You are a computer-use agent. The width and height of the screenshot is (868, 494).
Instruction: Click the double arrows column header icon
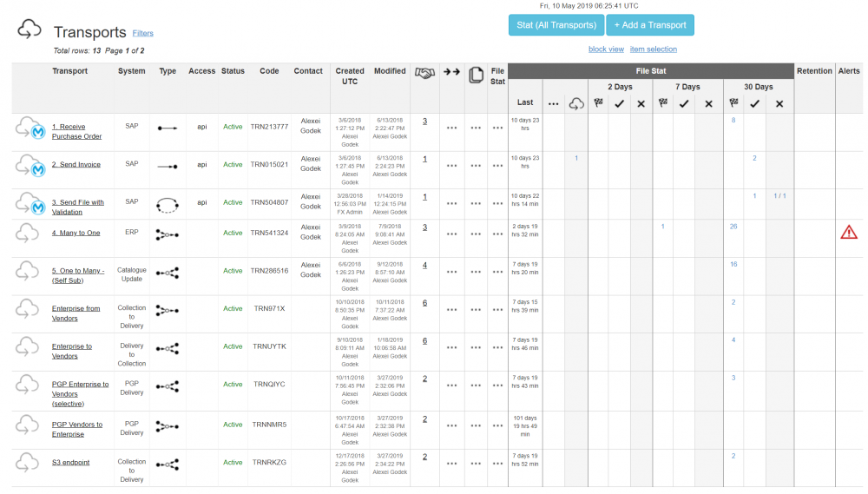[451, 73]
